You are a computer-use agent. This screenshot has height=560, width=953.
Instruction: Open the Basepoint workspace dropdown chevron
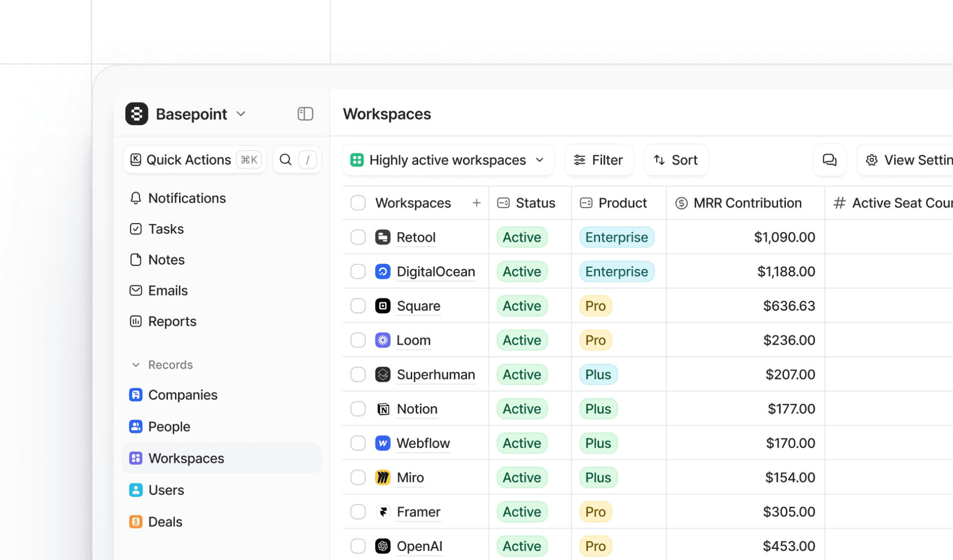click(x=241, y=114)
